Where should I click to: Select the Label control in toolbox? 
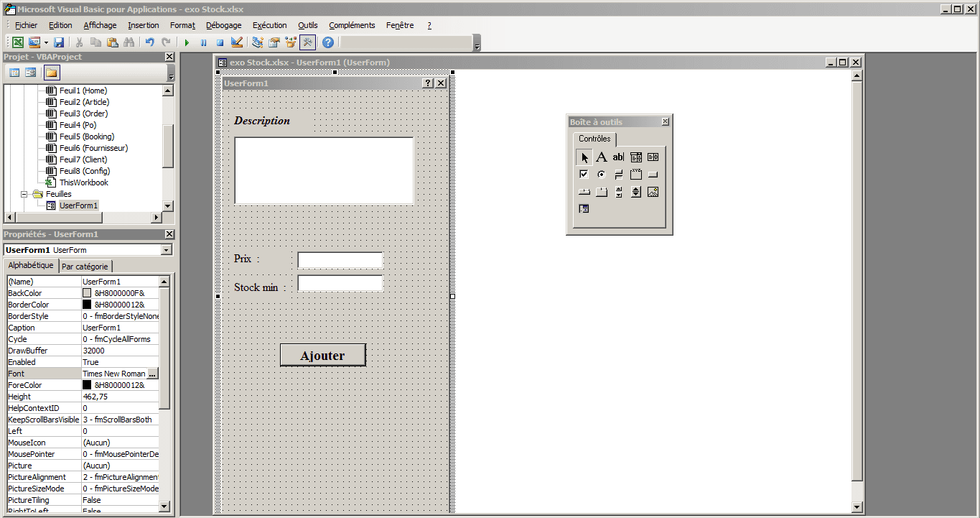click(602, 157)
